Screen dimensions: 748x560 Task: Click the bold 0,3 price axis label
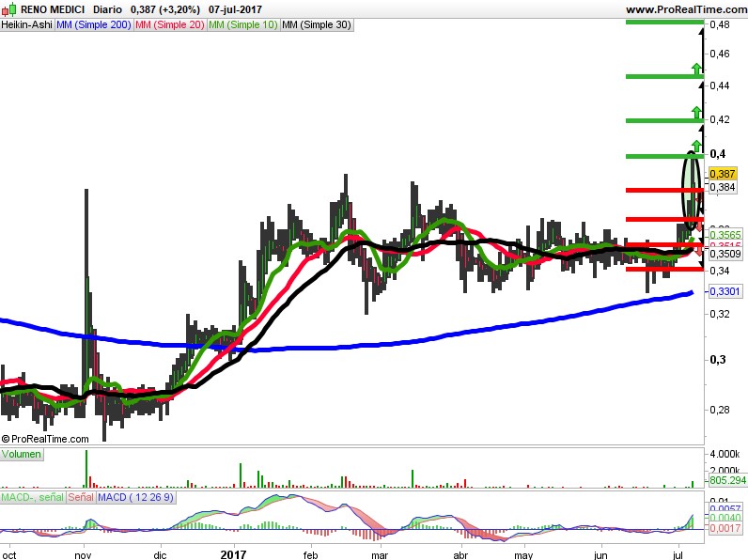point(718,360)
